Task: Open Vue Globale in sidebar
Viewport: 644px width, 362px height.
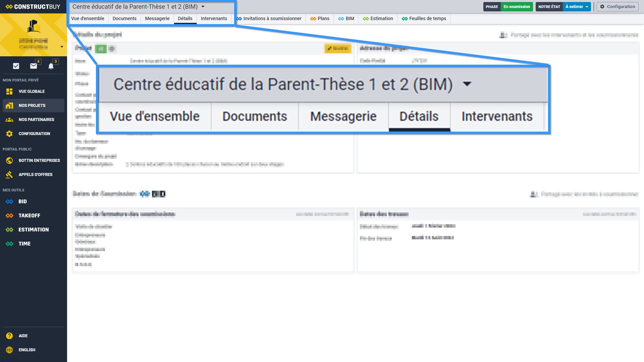Action: 32,91
